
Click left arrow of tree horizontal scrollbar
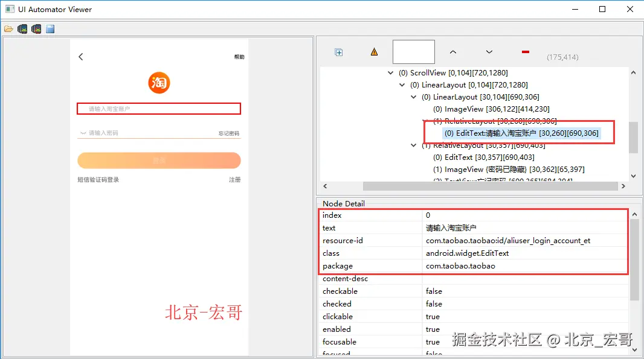[325, 186]
